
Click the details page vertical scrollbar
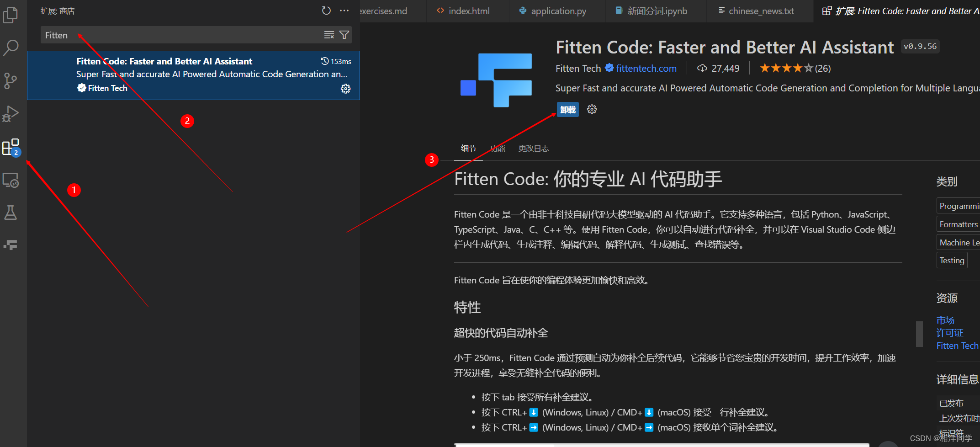click(919, 334)
